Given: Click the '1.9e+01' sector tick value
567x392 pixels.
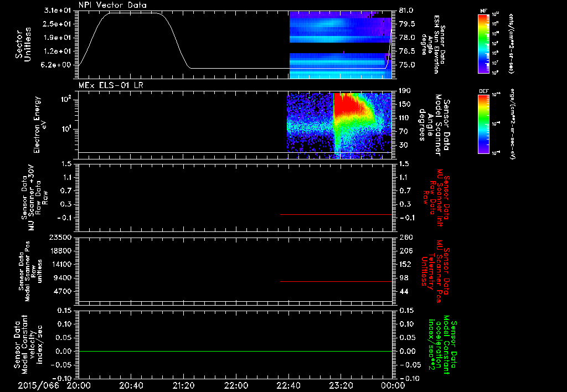Looking at the screenshot, I should pos(58,38).
